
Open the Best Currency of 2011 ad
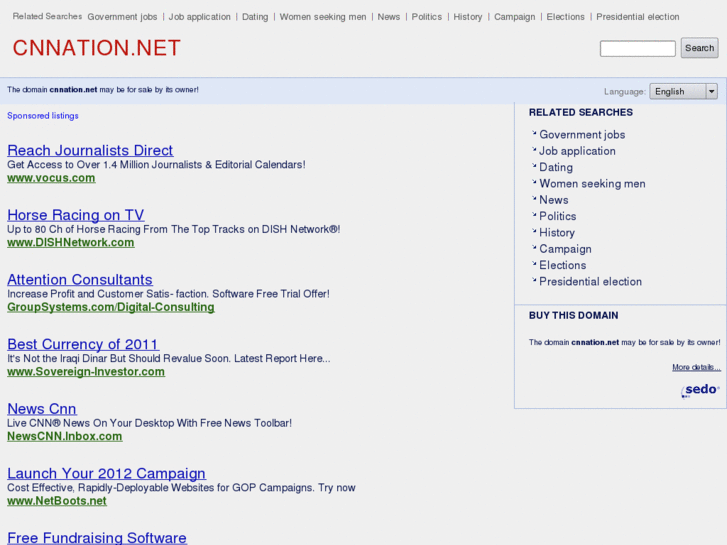tap(83, 344)
